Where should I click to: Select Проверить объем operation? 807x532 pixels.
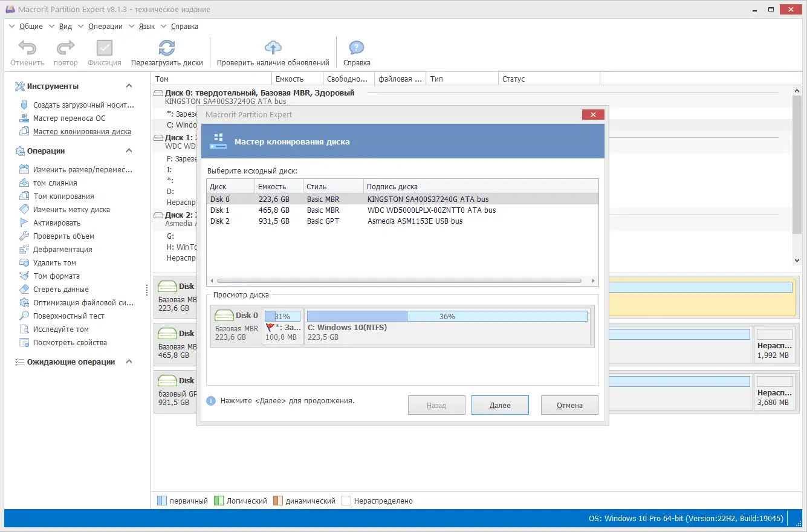[x=57, y=236]
